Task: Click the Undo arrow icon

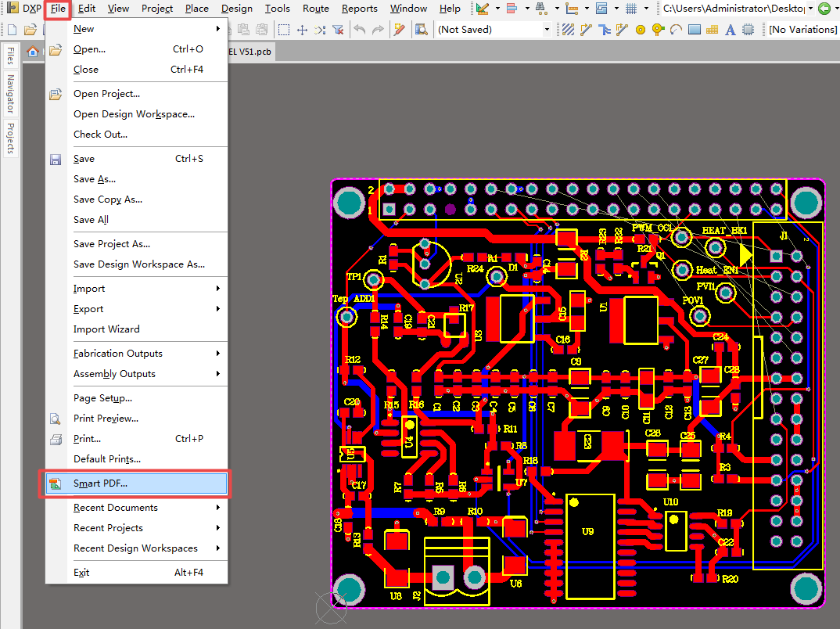Action: (x=359, y=29)
